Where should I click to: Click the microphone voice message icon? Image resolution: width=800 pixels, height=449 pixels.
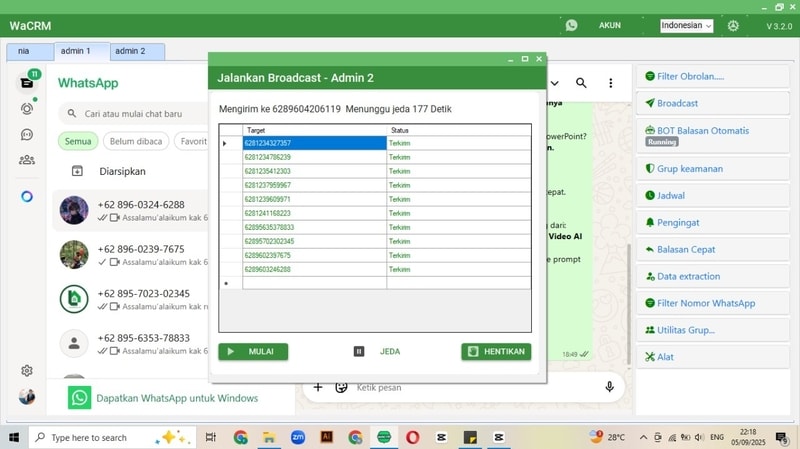tap(609, 387)
